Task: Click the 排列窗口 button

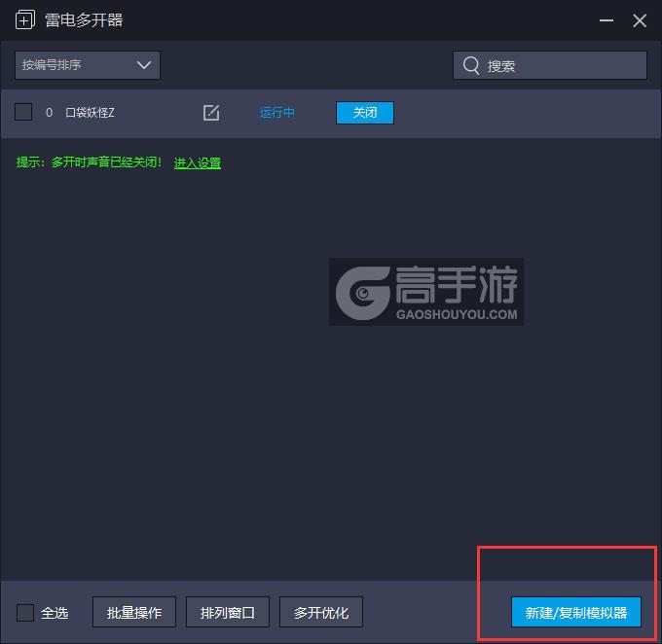Action: 228,612
